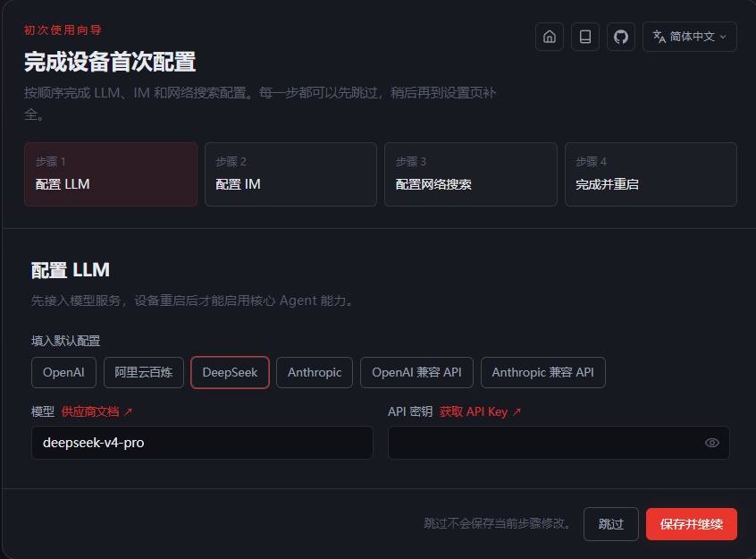Screen dimensions: 756x559
Task: Choose the Anthropic 兼容 API preset
Action: coord(543,372)
